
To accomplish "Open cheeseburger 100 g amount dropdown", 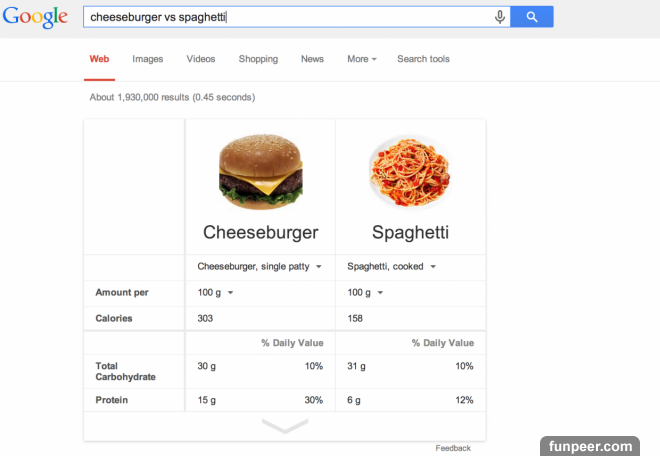I will [215, 293].
